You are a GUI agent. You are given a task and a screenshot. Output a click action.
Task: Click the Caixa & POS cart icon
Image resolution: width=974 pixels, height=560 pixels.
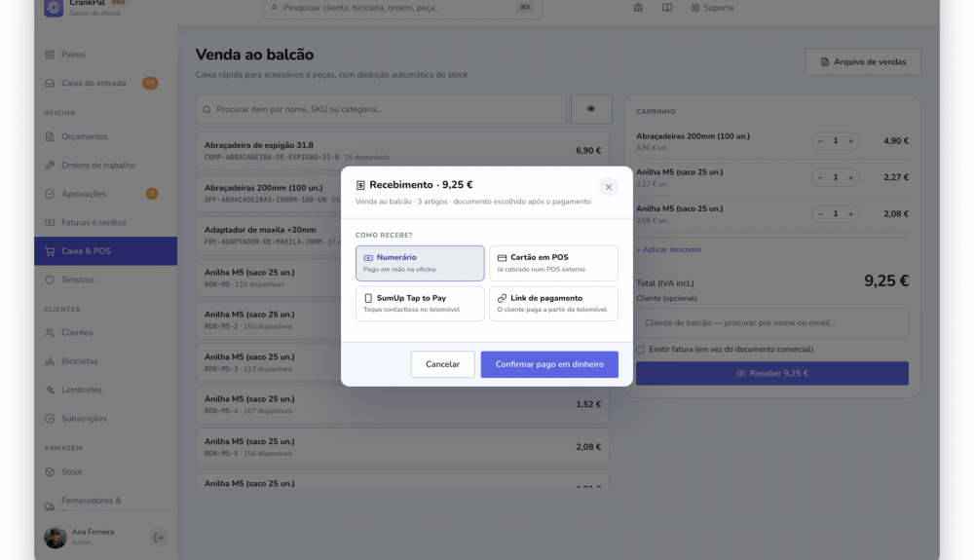pos(50,251)
